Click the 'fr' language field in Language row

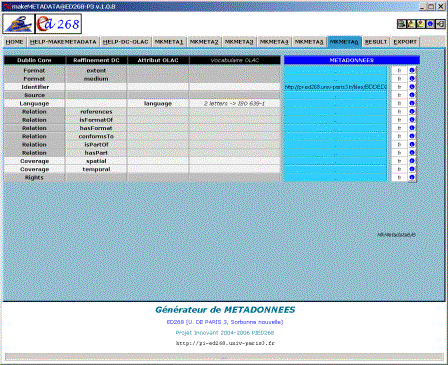point(399,103)
